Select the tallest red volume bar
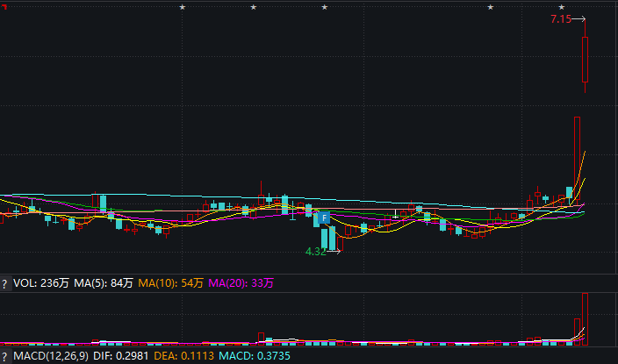 point(586,319)
